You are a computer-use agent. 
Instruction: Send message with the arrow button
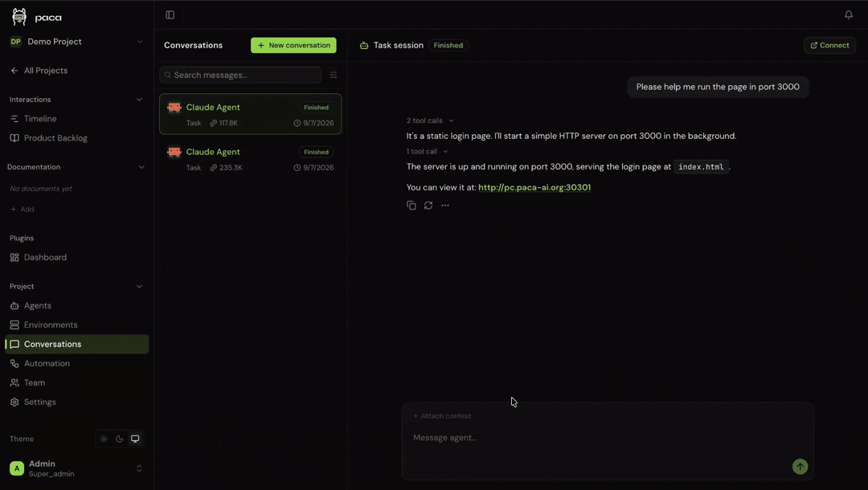point(800,466)
